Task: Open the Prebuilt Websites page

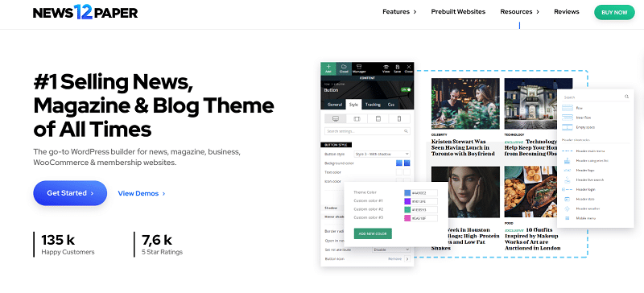Action: 458,12
